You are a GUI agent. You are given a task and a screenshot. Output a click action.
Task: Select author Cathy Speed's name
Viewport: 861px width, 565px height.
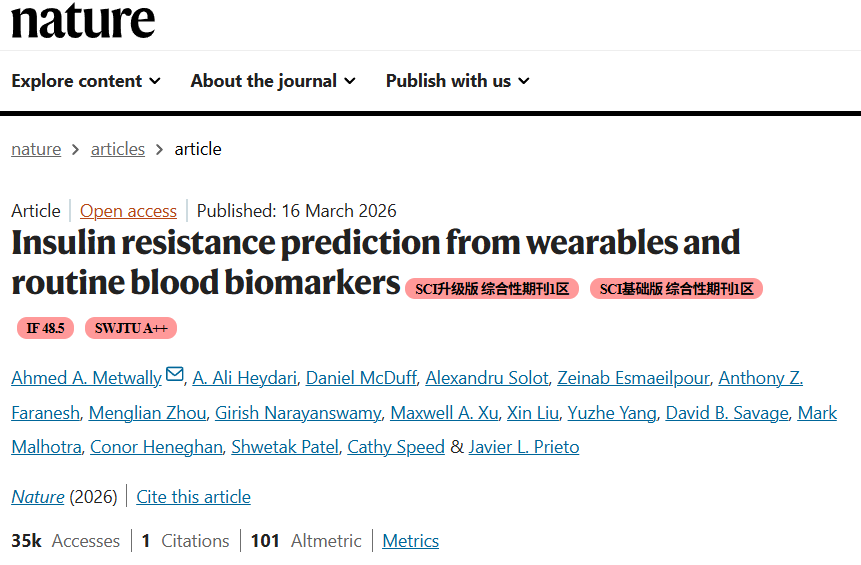(x=396, y=447)
